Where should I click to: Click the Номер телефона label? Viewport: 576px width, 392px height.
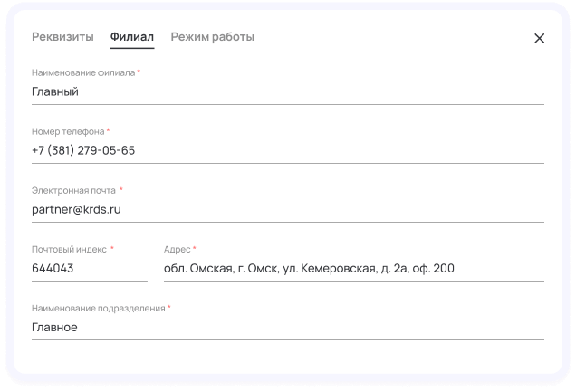68,131
